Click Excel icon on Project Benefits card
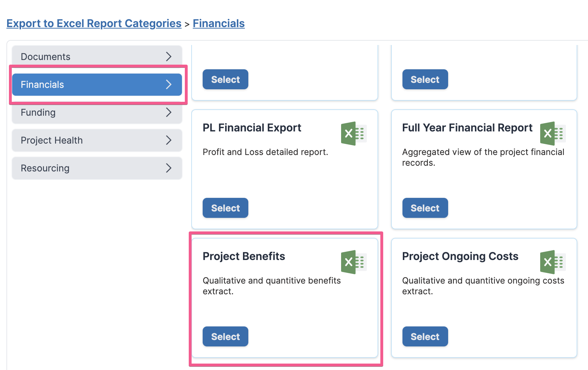This screenshot has height=370, width=588. click(x=354, y=262)
